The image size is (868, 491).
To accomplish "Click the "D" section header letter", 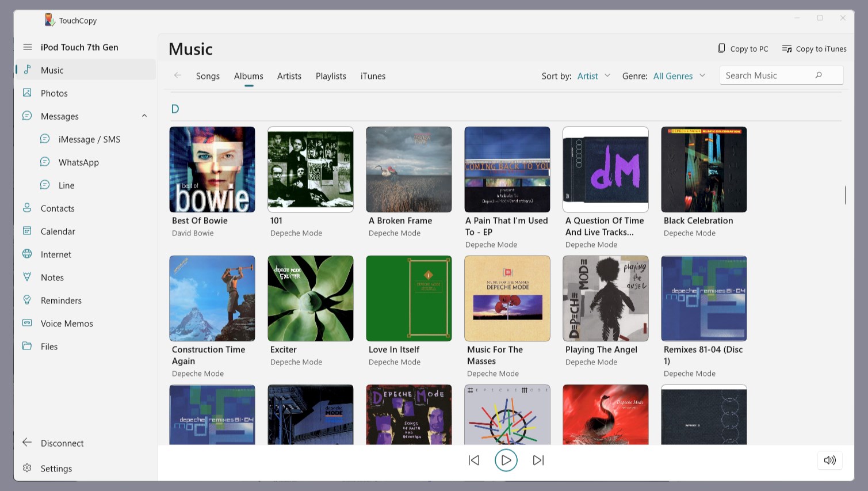I will tap(175, 109).
